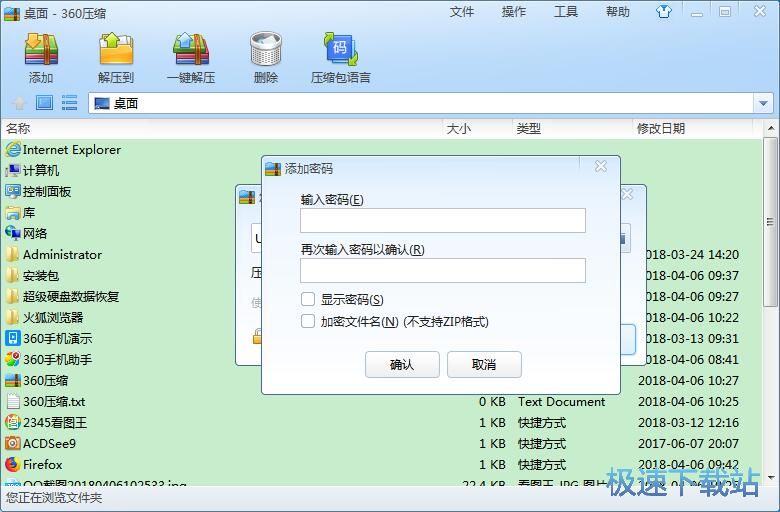Open the 解压到 (Extract to) tool
This screenshot has width=780, height=512.
(x=116, y=50)
